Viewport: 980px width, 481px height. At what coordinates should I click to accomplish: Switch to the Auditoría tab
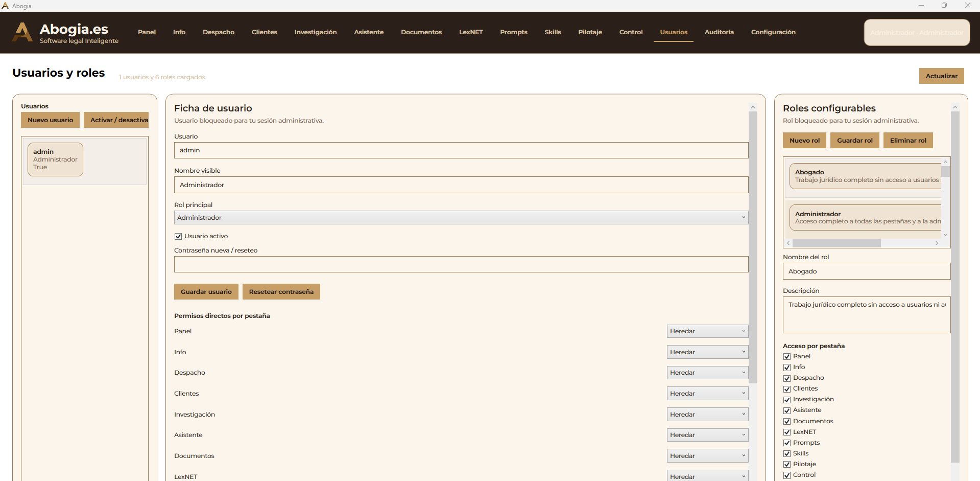point(719,32)
